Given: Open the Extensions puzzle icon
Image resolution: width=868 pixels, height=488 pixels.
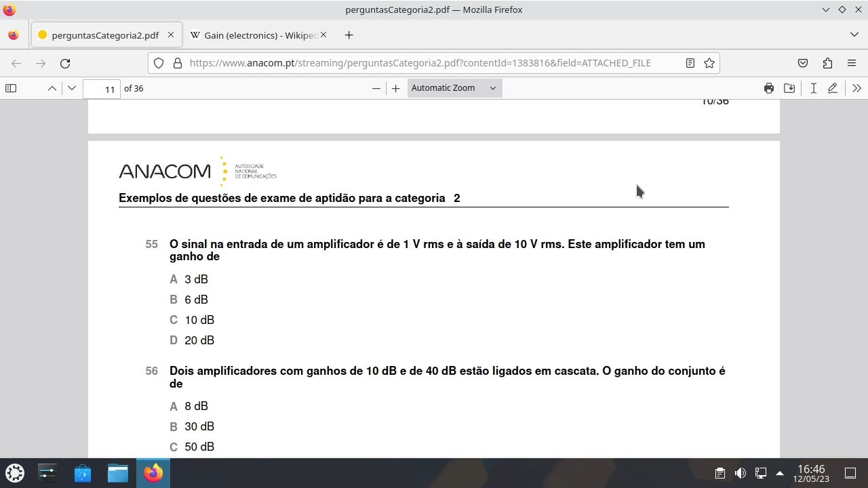Looking at the screenshot, I should click(827, 63).
